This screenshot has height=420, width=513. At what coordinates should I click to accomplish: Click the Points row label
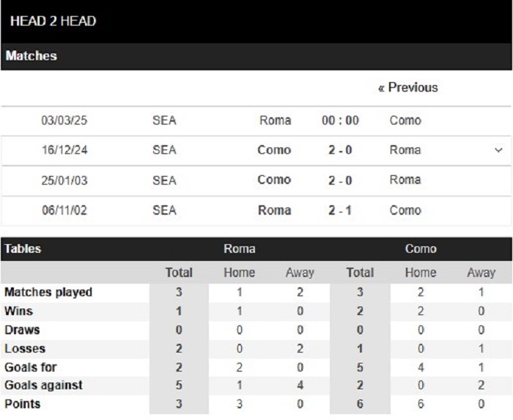pyautogui.click(x=23, y=404)
